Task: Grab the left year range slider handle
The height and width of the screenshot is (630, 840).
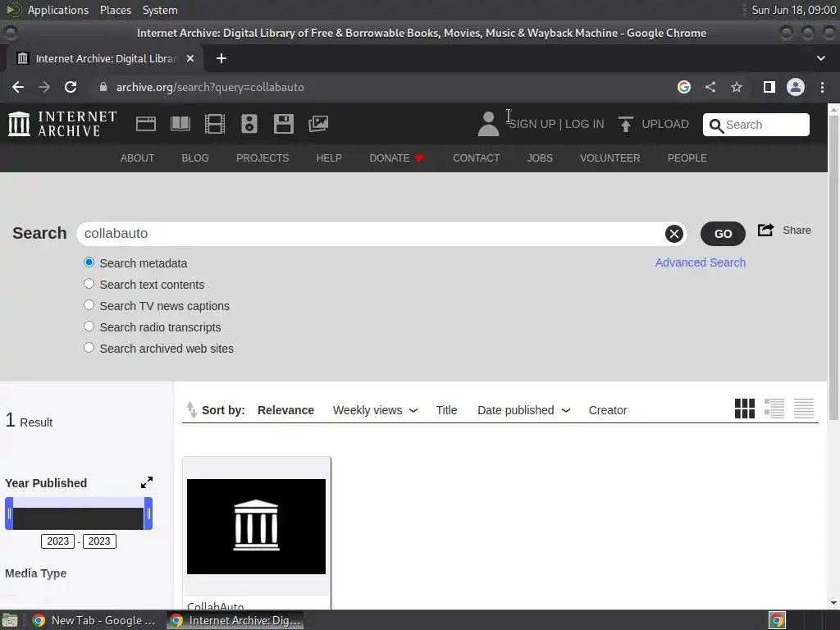Action: coord(9,514)
